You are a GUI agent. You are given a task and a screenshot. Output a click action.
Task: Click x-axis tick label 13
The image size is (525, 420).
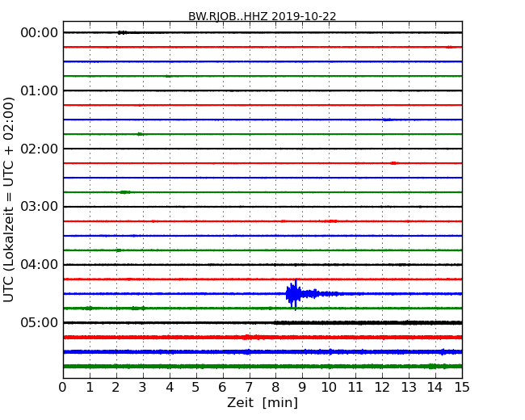(409, 387)
